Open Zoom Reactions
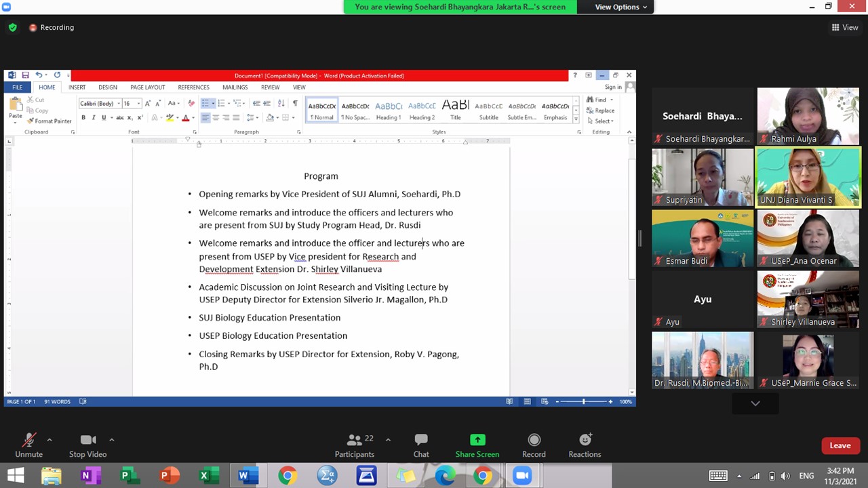The image size is (868, 488). click(585, 445)
